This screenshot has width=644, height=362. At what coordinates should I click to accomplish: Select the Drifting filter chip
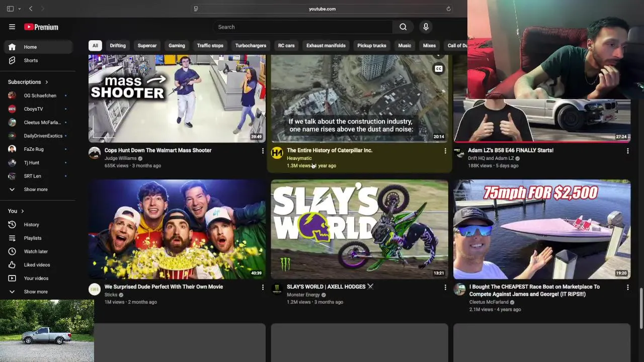coord(118,46)
